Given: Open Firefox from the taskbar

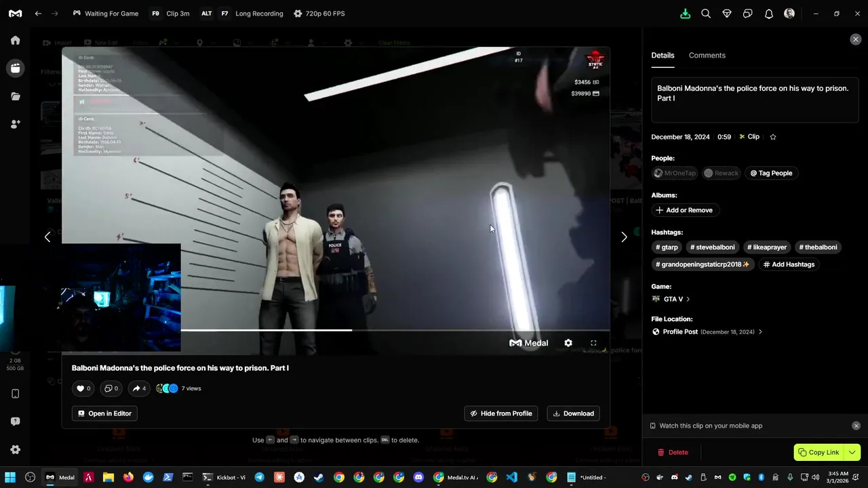Looking at the screenshot, I should click(x=128, y=477).
